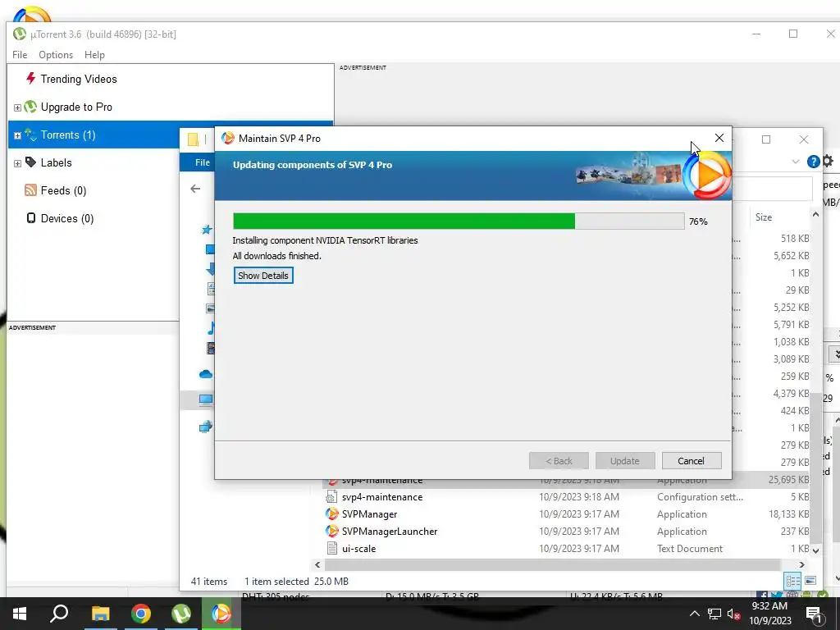
Task: Switch Explorer to large icons view
Action: point(810,581)
